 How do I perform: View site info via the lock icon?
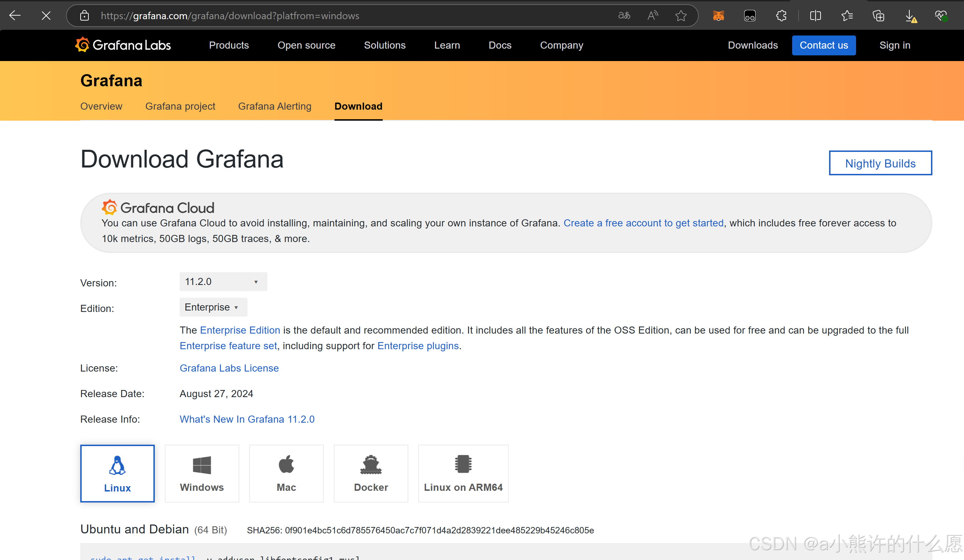tap(85, 16)
